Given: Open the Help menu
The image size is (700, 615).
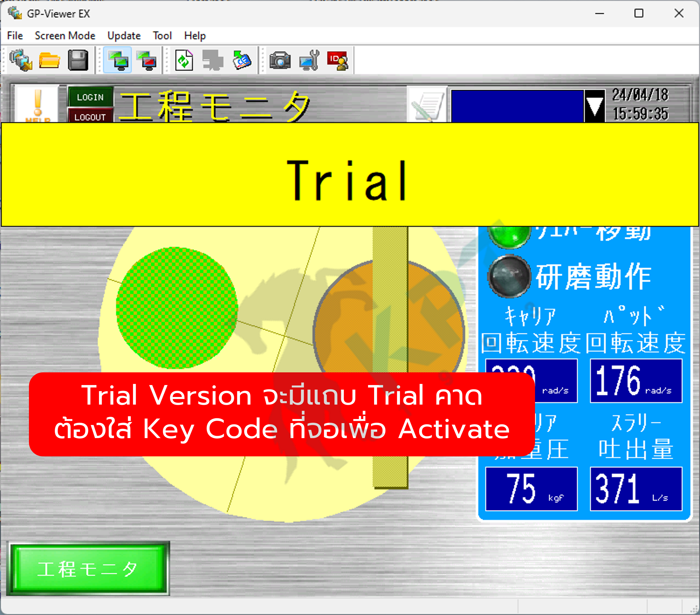Looking at the screenshot, I should (195, 36).
